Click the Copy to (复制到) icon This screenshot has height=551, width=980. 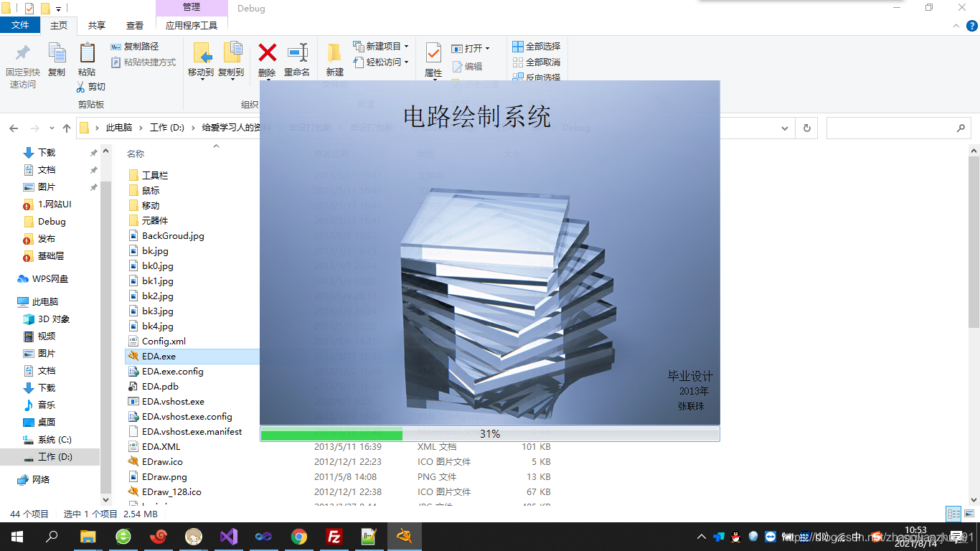(x=232, y=52)
